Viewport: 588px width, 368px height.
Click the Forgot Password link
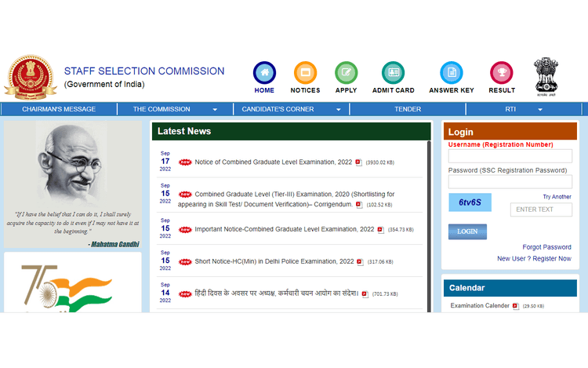[x=546, y=247]
